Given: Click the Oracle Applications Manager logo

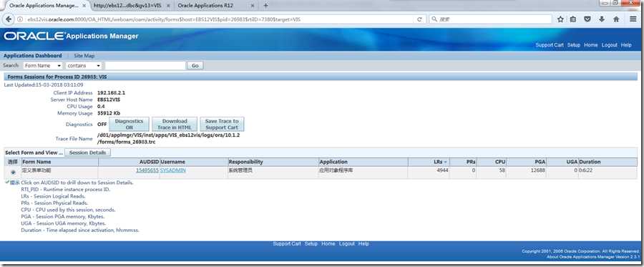Looking at the screenshot, I should pyautogui.click(x=71, y=36).
